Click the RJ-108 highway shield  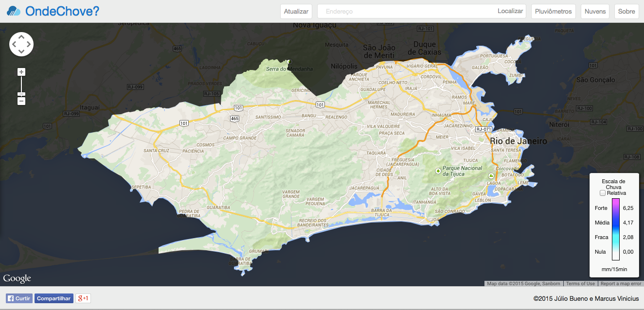tap(632, 157)
